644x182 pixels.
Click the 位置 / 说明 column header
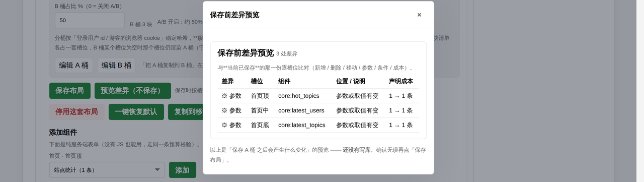pyautogui.click(x=351, y=81)
